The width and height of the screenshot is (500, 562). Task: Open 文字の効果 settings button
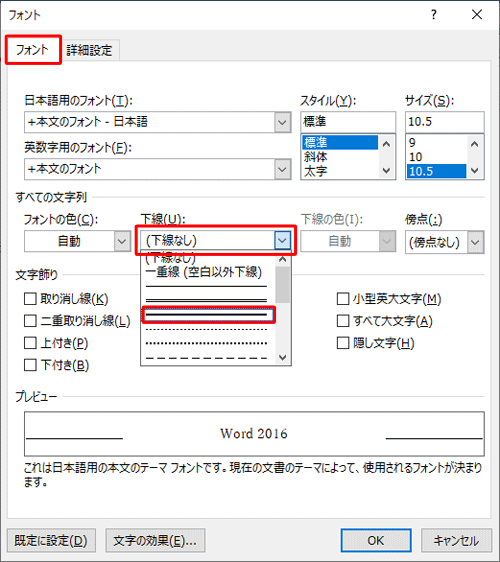tap(155, 540)
